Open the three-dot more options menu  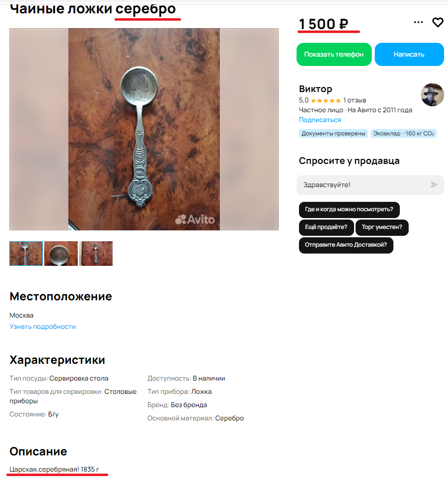[418, 22]
